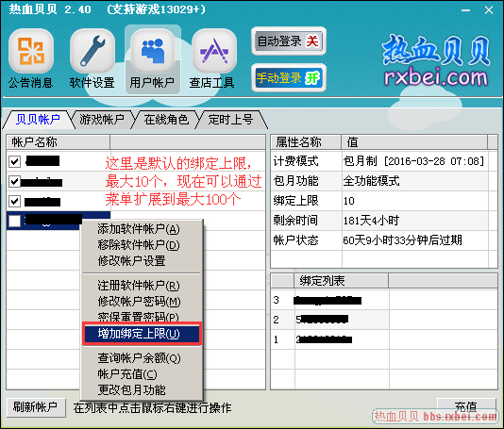Open the 软件设置 wrench icon

coord(92,58)
